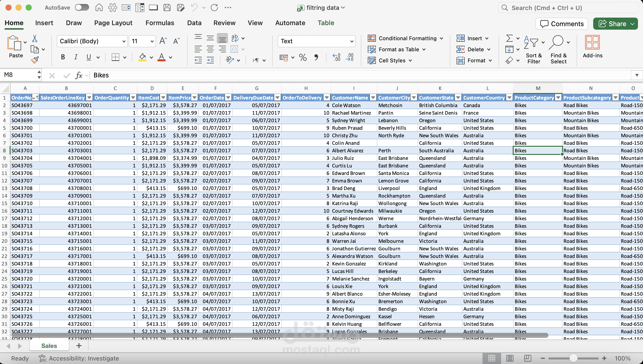Click the Format Painter icon
Image resolution: width=643 pixels, height=364 pixels.
coord(35,60)
